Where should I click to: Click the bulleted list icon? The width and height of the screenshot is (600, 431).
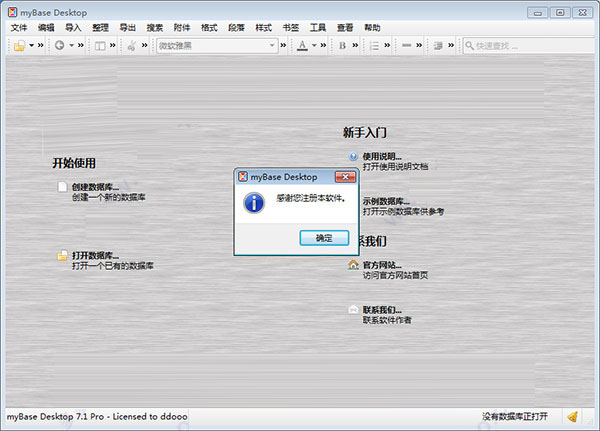[x=374, y=46]
